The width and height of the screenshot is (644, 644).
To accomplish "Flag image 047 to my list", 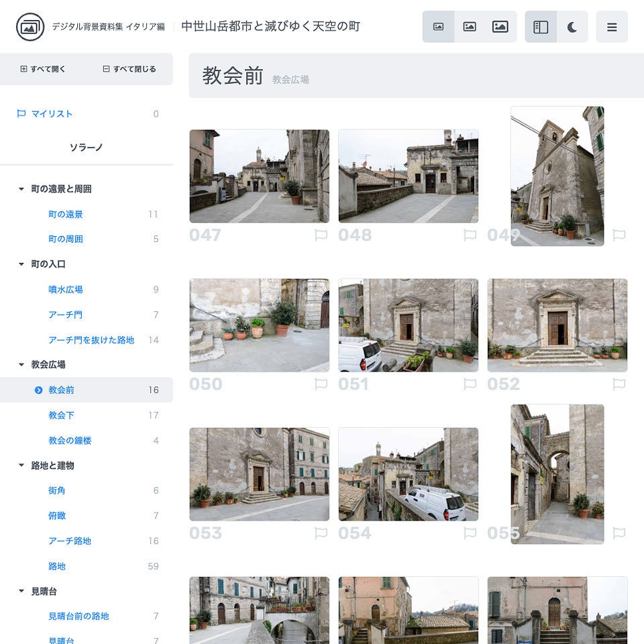I will 321,235.
